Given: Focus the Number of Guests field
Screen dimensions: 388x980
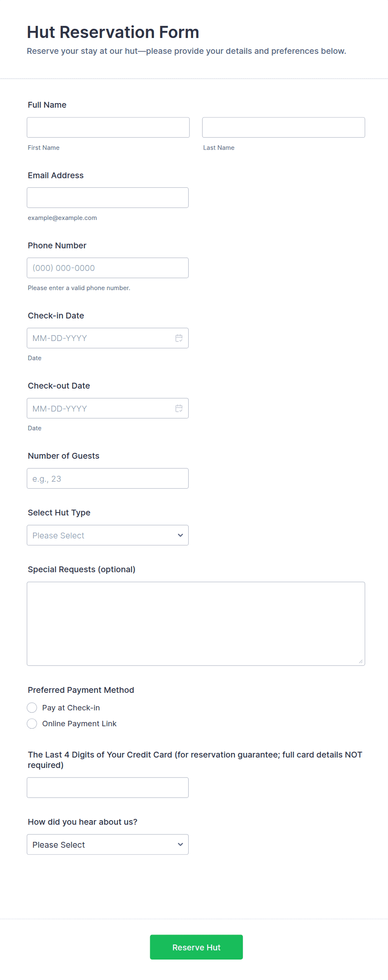Looking at the screenshot, I should pos(108,478).
